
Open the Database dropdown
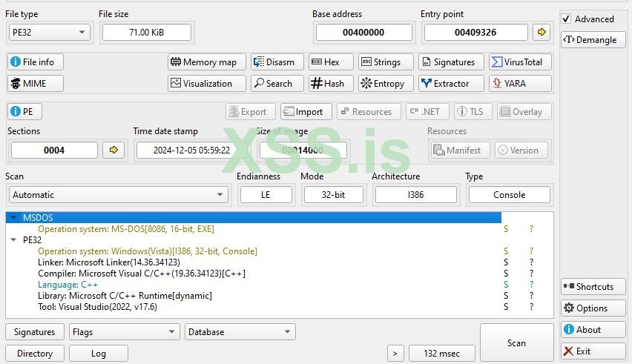[240, 332]
